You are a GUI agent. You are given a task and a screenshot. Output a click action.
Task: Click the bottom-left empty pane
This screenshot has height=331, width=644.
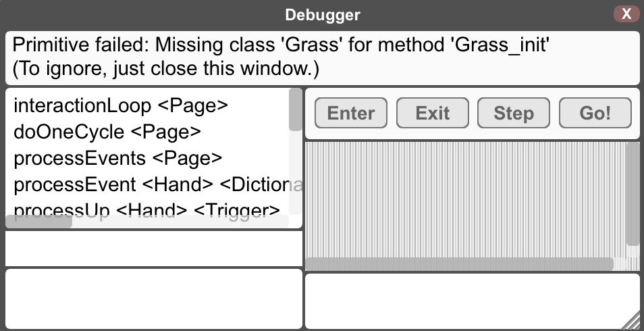154,299
